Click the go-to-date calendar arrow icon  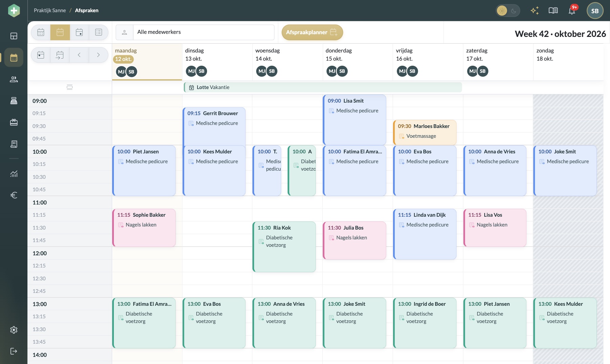[x=60, y=55]
